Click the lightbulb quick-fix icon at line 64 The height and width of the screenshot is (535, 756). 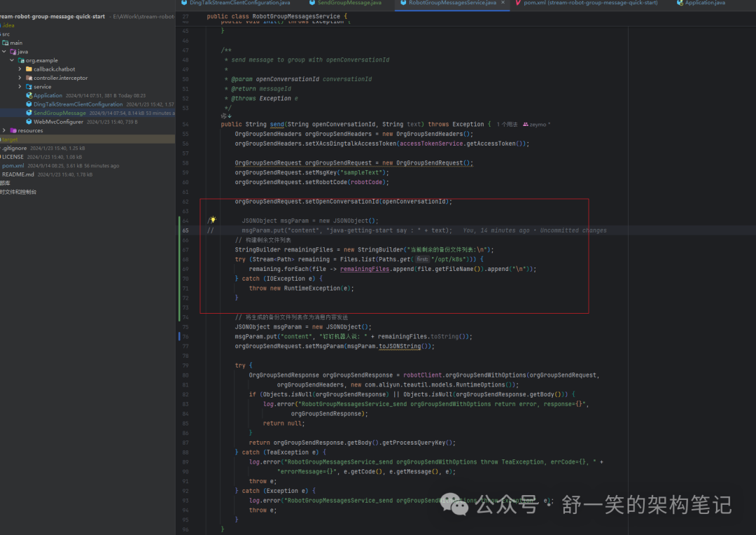(x=213, y=220)
